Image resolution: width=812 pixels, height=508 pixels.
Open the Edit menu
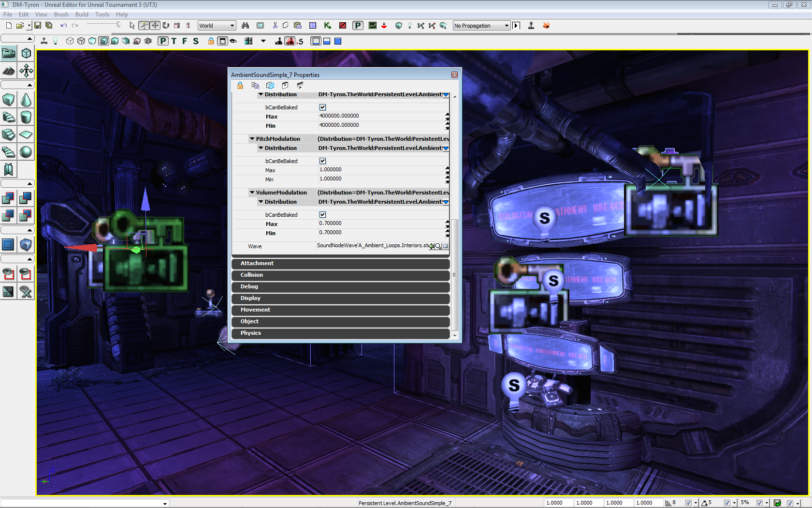(x=24, y=15)
